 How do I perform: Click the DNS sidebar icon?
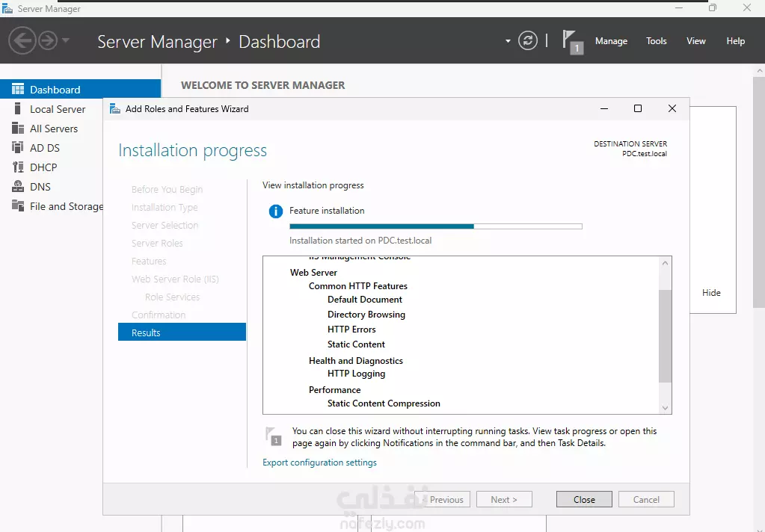[x=18, y=186]
